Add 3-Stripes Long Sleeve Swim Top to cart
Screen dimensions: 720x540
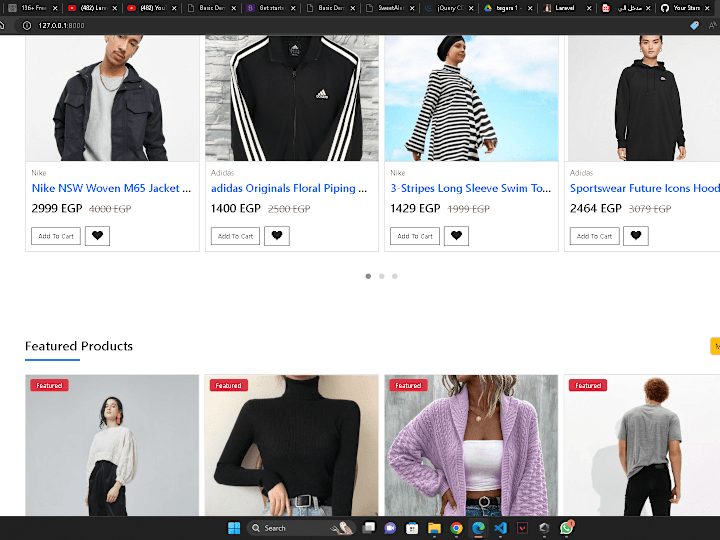pyautogui.click(x=415, y=236)
